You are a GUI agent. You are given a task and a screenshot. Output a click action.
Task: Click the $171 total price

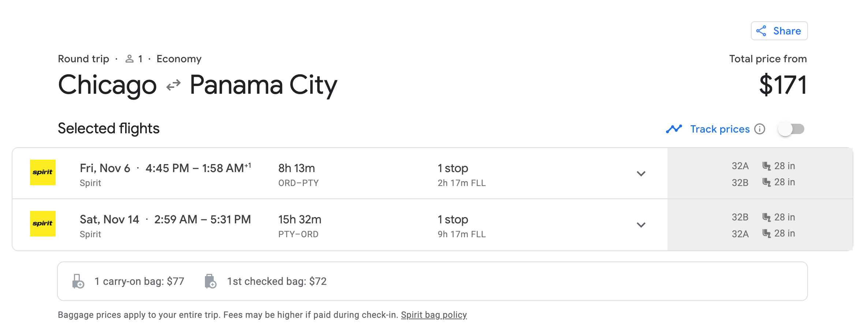(783, 85)
